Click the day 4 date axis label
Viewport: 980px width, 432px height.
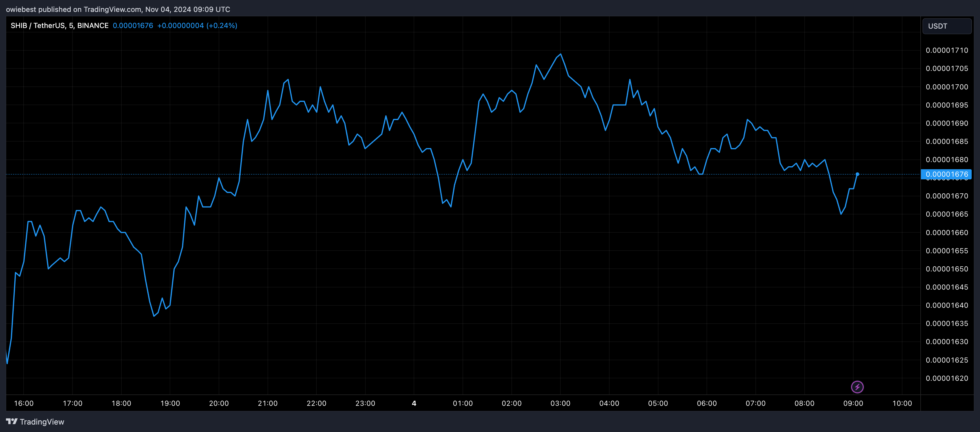(414, 403)
